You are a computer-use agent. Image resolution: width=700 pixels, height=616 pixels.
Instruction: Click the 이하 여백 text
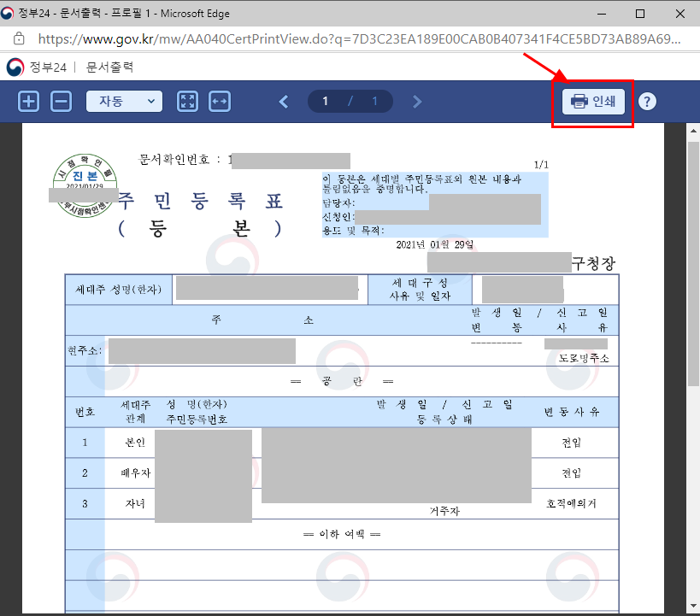[342, 534]
